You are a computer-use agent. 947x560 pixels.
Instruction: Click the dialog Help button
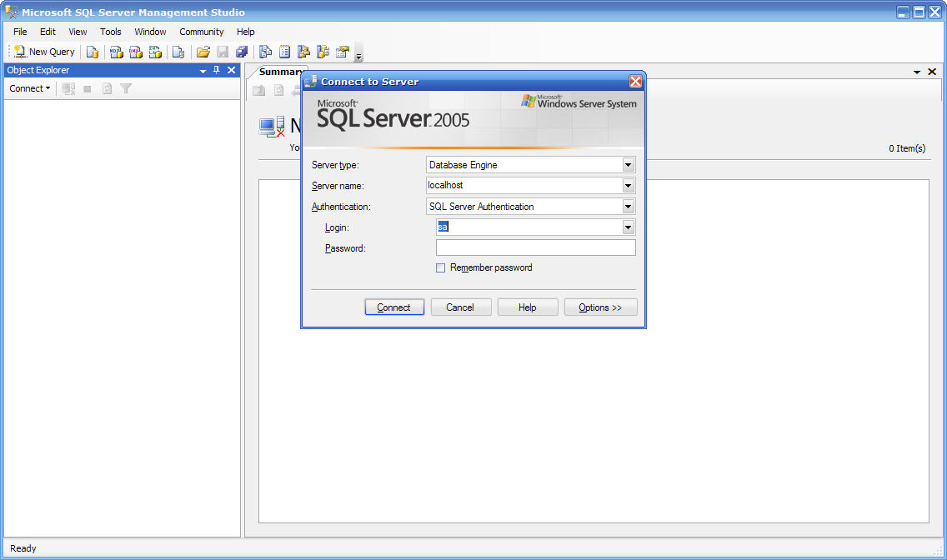click(x=527, y=307)
